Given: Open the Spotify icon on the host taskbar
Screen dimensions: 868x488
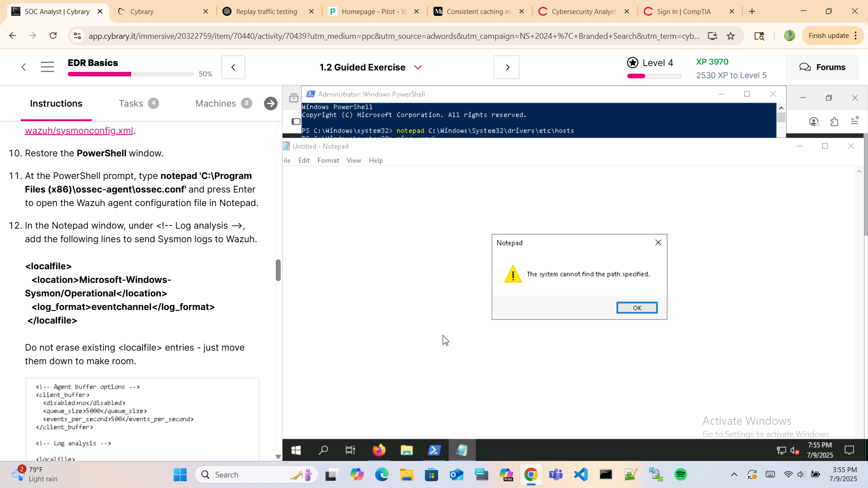Looking at the screenshot, I should (x=680, y=474).
